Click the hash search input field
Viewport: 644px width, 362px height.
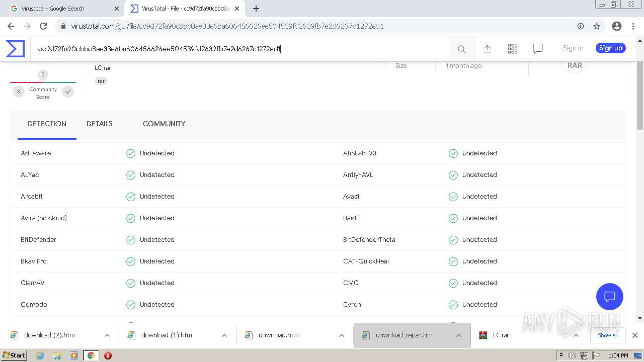239,49
